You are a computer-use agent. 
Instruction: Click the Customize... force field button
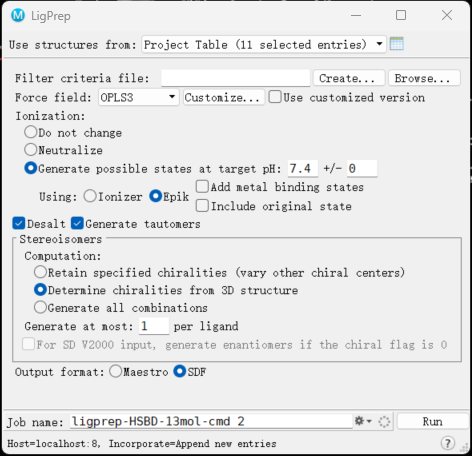point(224,97)
